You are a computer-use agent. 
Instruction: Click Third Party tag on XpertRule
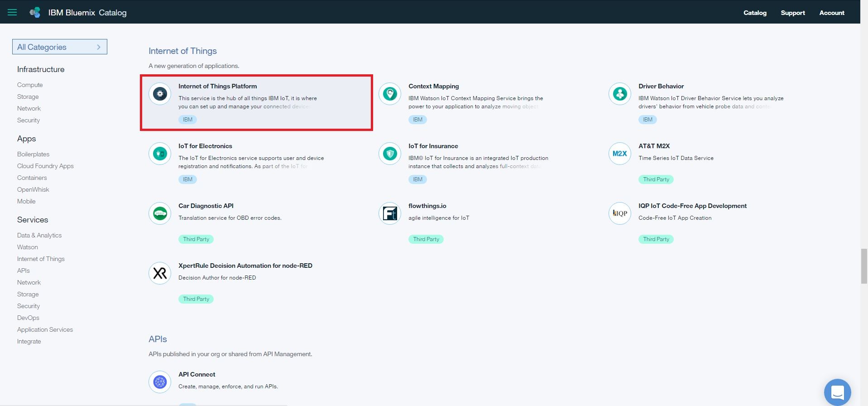[x=196, y=299]
